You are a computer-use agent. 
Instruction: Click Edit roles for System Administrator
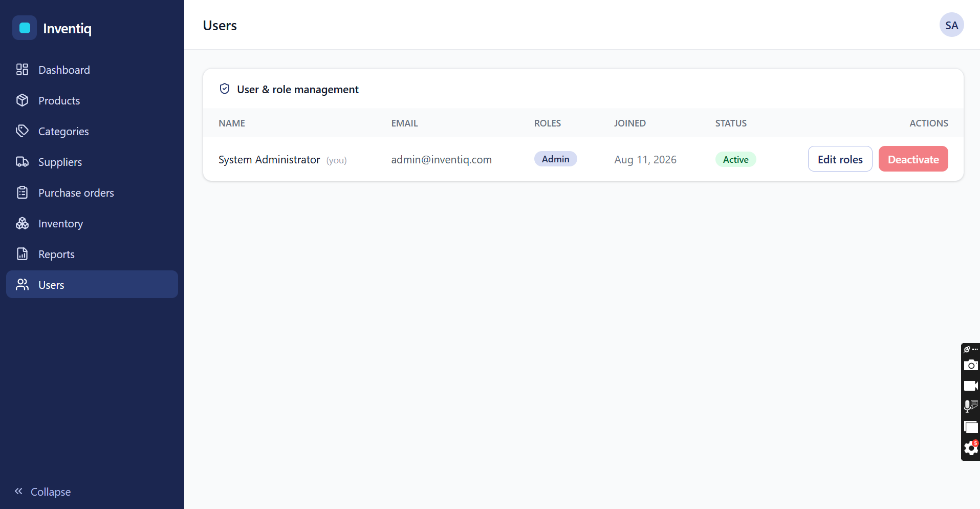tap(840, 159)
